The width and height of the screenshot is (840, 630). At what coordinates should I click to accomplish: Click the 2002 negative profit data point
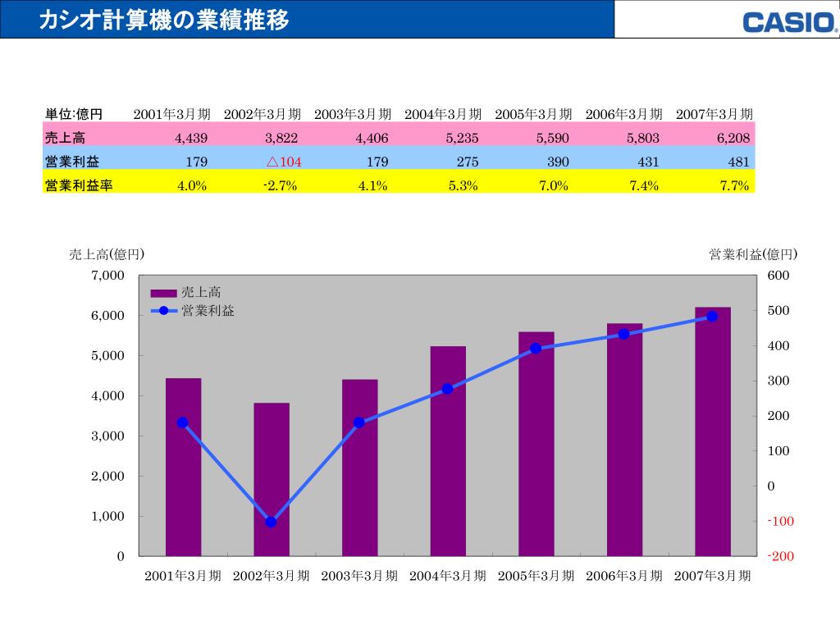271,522
